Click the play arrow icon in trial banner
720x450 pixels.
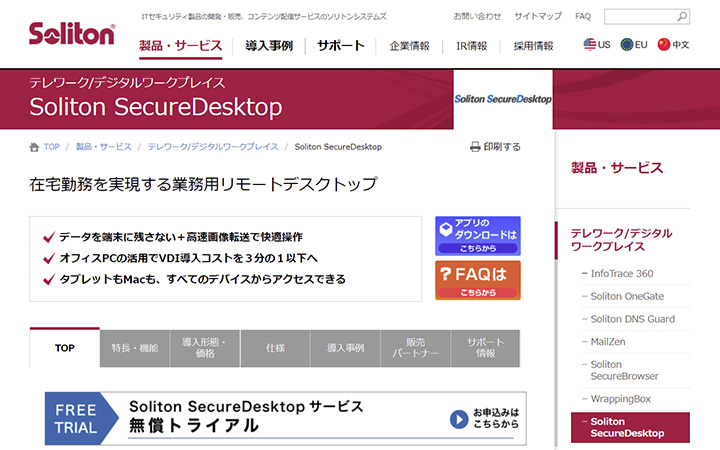(459, 419)
